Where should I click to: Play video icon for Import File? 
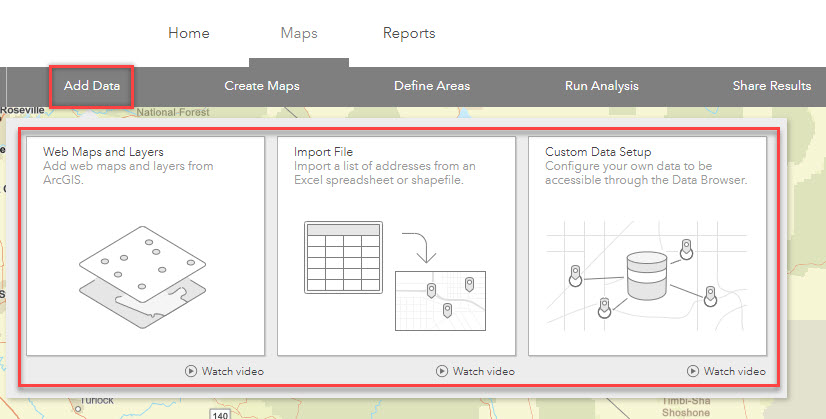click(441, 371)
